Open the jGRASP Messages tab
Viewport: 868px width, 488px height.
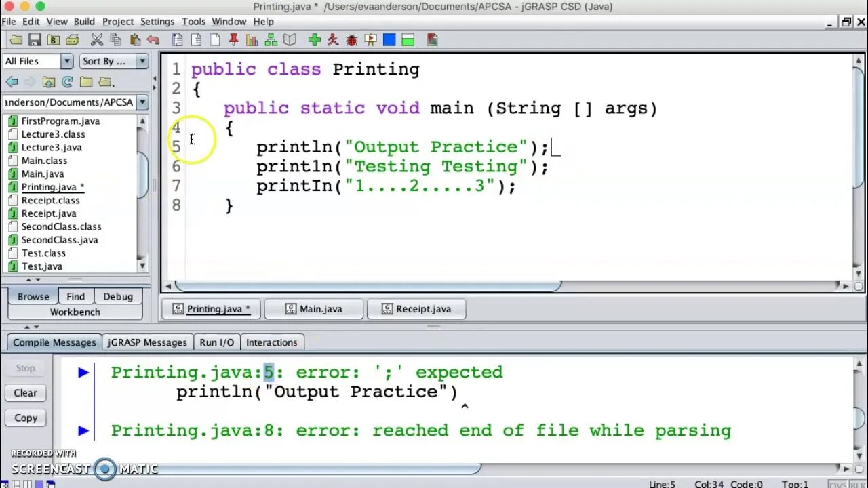pyautogui.click(x=147, y=342)
